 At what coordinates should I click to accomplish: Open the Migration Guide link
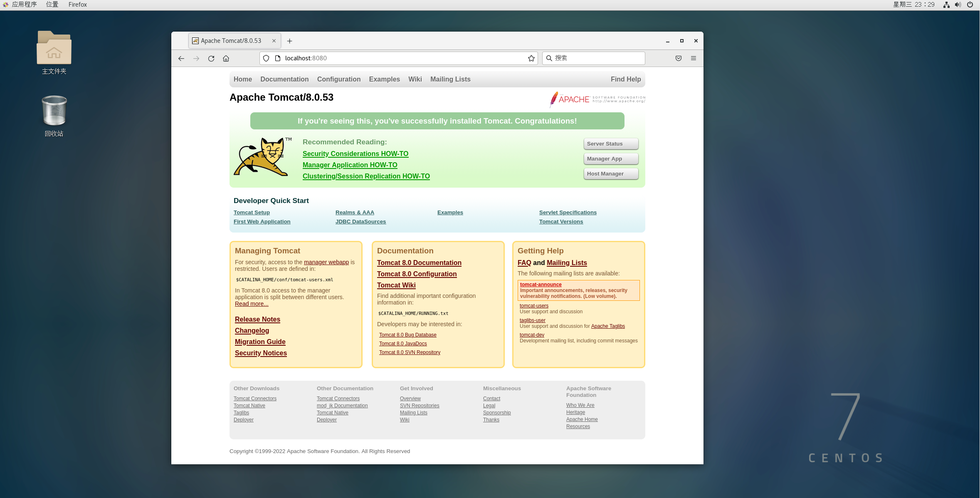click(260, 342)
